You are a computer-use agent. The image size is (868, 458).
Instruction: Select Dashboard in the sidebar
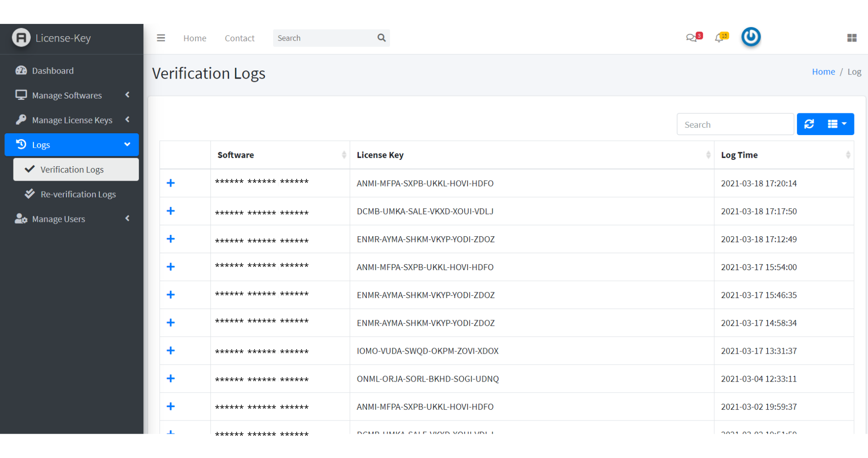pyautogui.click(x=52, y=71)
